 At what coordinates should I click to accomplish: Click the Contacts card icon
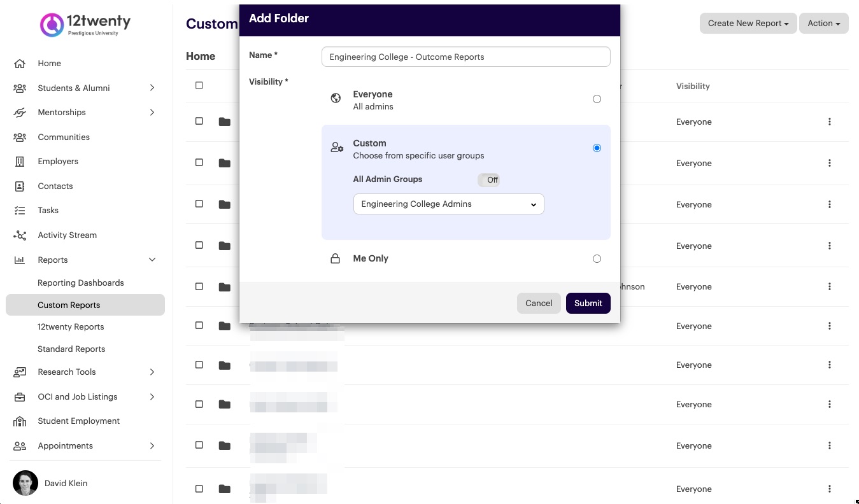[x=20, y=186]
